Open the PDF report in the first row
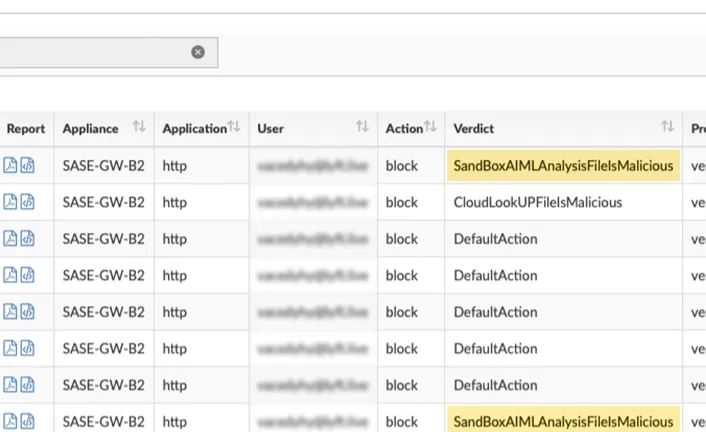The image size is (706, 432). coord(10,165)
